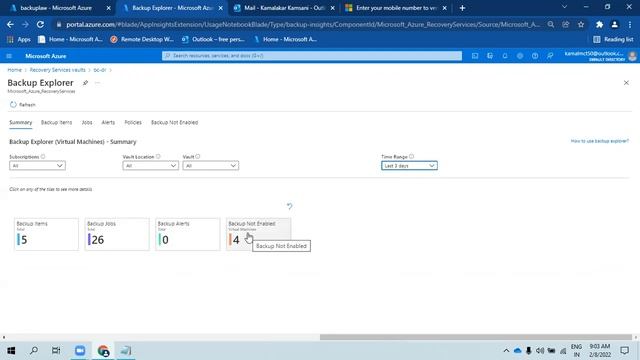Open Windows taskbar search
Image resolution: width=640 pixels, height=360 pixels.
coord(34,351)
